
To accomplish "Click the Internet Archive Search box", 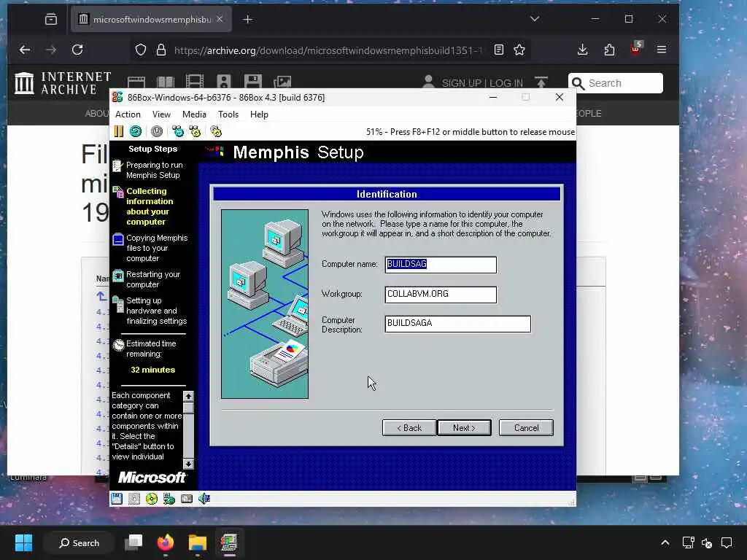I will [x=616, y=83].
